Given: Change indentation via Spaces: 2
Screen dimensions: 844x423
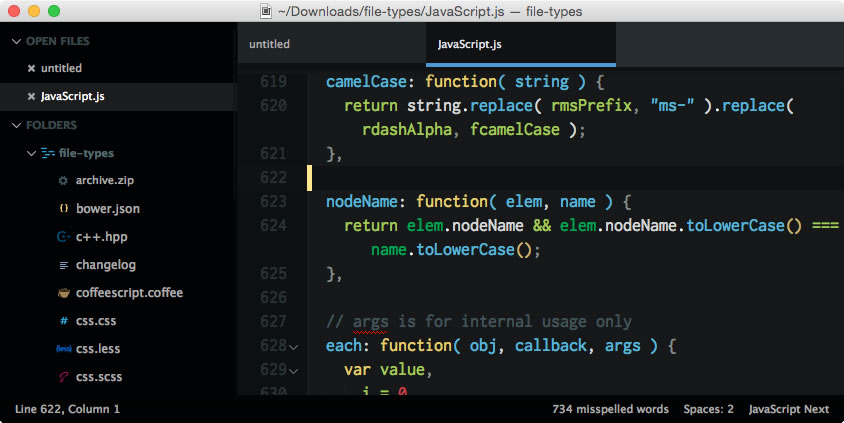Looking at the screenshot, I should coord(708,409).
